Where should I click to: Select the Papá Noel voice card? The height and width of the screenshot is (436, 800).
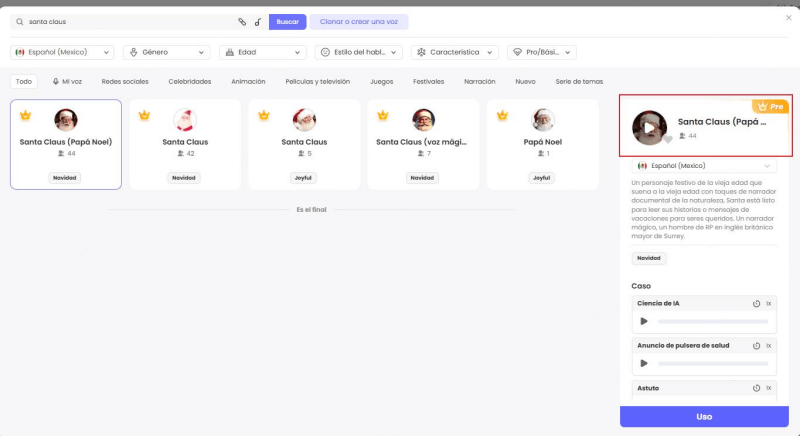tap(542, 144)
